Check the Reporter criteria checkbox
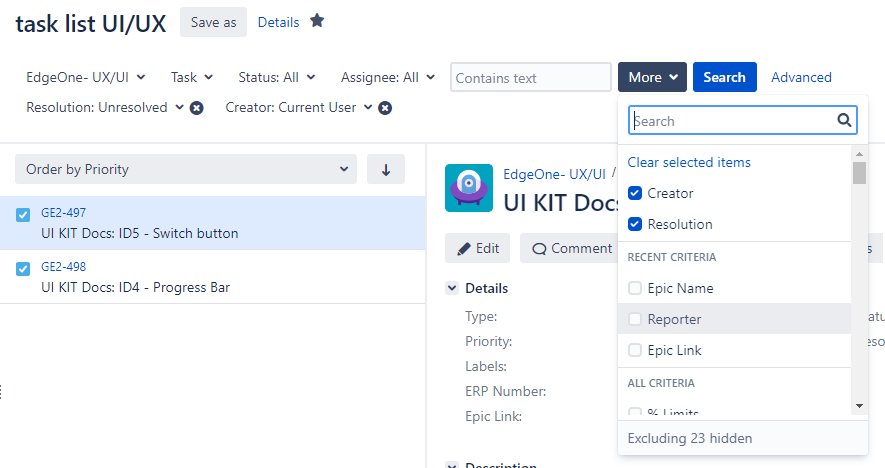 tap(635, 319)
